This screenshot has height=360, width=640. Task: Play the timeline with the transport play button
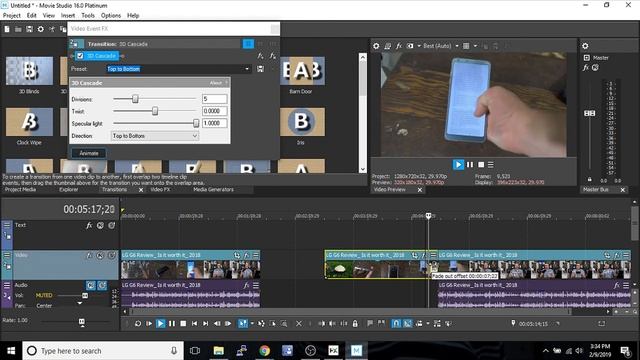coord(160,324)
